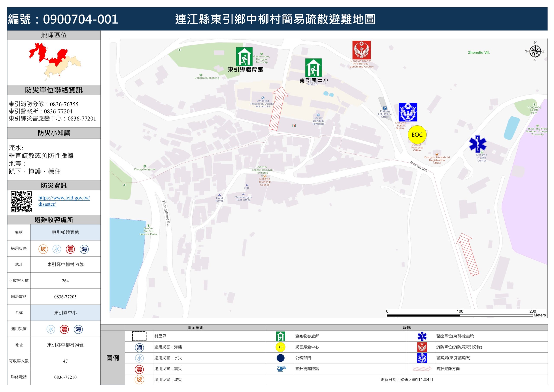Viewport: 554px width, 392px height.
Task: Click the orange 坡 hazard badge for 東引鄉體育館
Action: [x=43, y=249]
